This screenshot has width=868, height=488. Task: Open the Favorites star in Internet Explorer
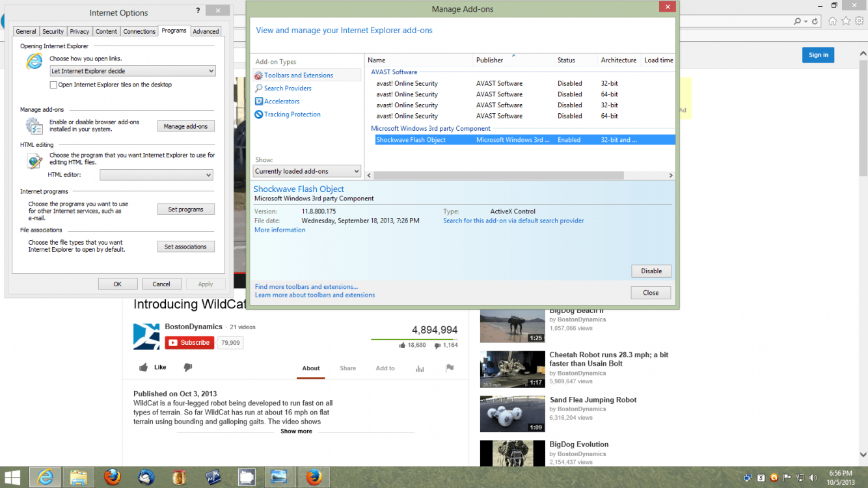click(846, 21)
